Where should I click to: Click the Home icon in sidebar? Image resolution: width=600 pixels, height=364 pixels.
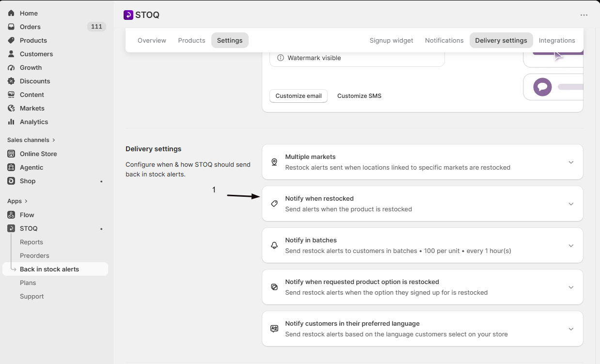[11, 13]
